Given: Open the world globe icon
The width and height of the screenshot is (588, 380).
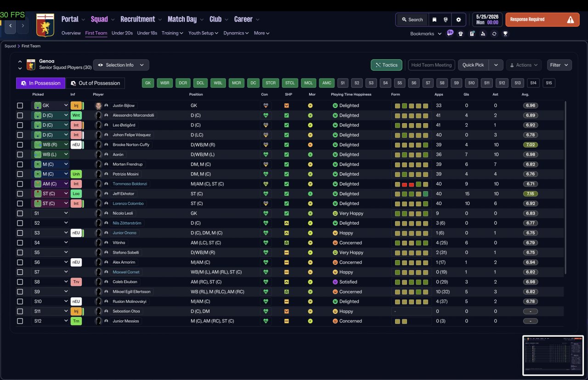Looking at the screenshot, I should (x=446, y=20).
